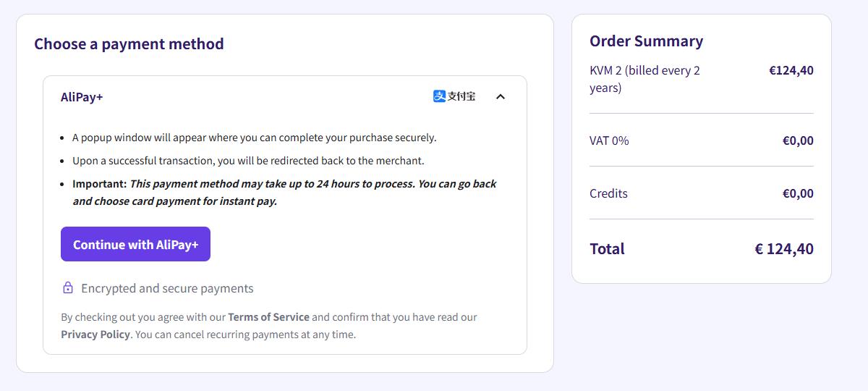Click the Important 24-hour processing notice

click(284, 193)
